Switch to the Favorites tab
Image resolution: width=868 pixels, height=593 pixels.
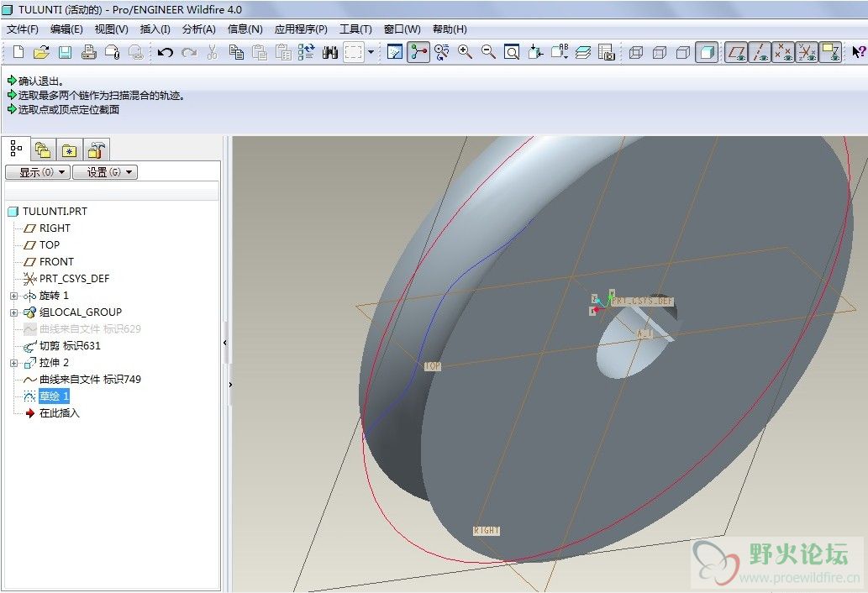(x=69, y=150)
